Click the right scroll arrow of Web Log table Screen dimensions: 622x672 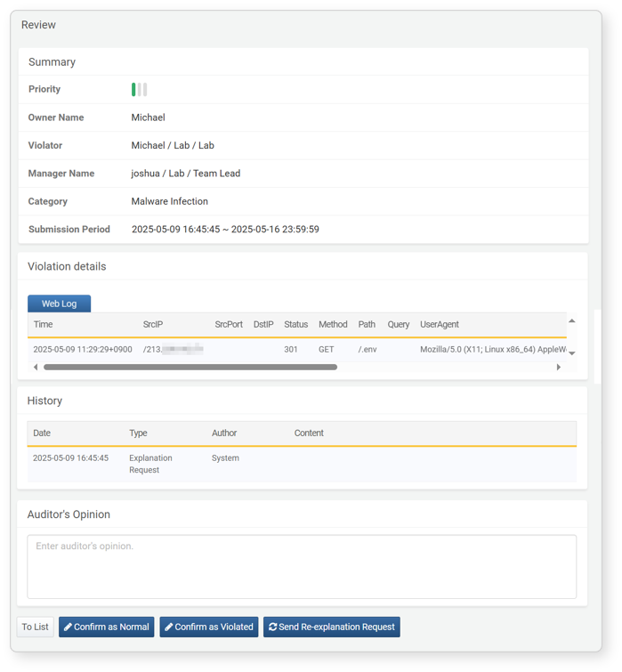558,367
